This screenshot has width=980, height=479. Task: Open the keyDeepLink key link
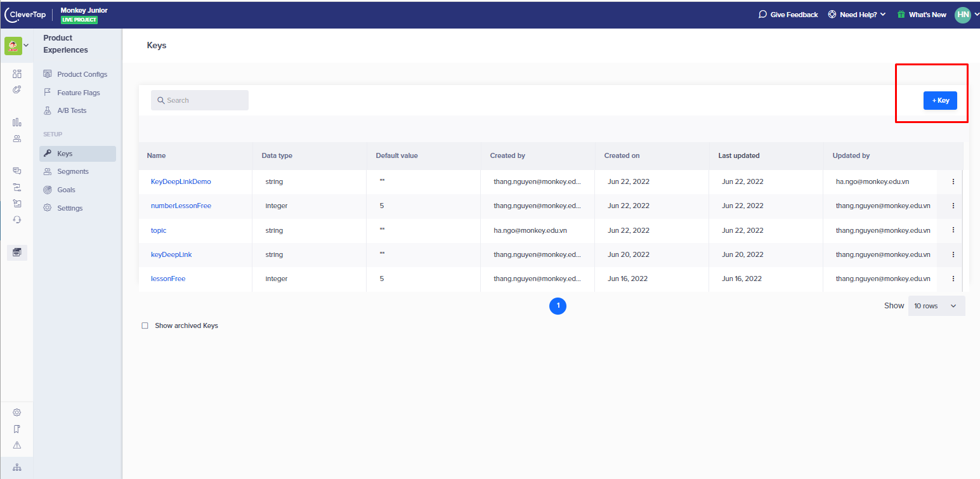tap(171, 254)
